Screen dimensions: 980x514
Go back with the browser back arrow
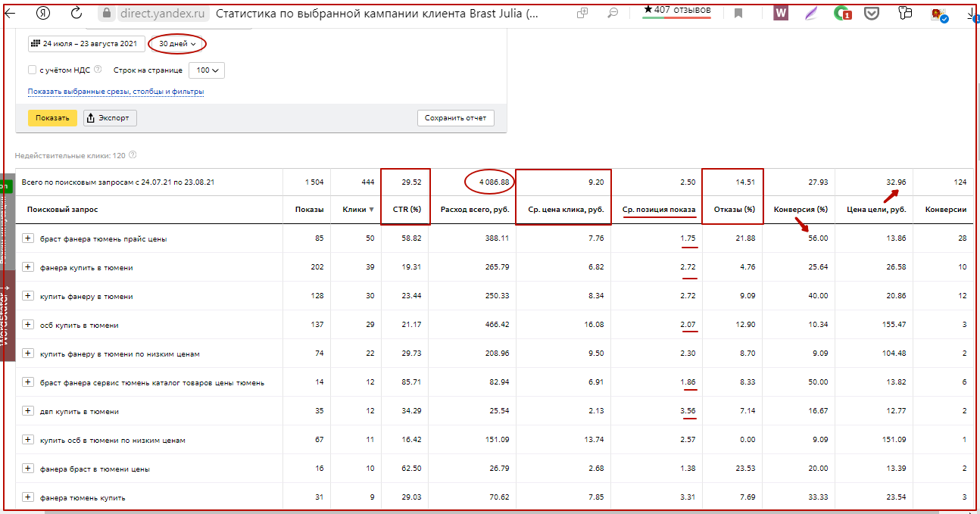pyautogui.click(x=10, y=14)
